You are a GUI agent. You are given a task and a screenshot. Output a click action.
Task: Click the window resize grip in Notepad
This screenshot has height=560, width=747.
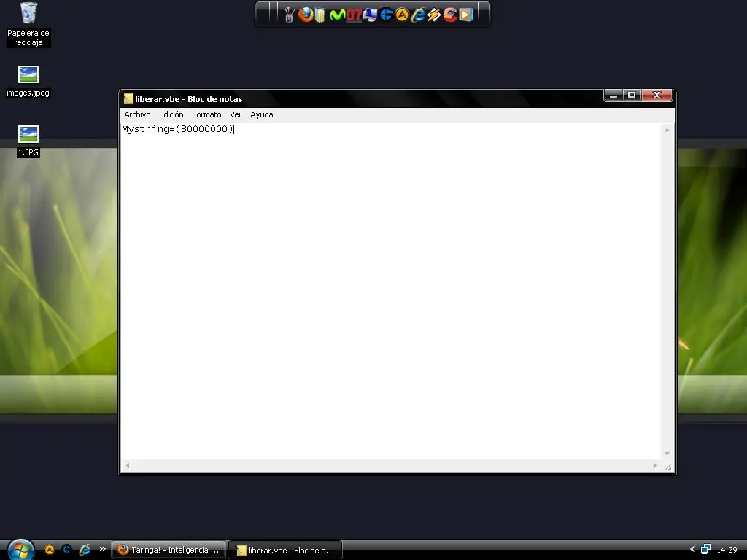tap(668, 467)
